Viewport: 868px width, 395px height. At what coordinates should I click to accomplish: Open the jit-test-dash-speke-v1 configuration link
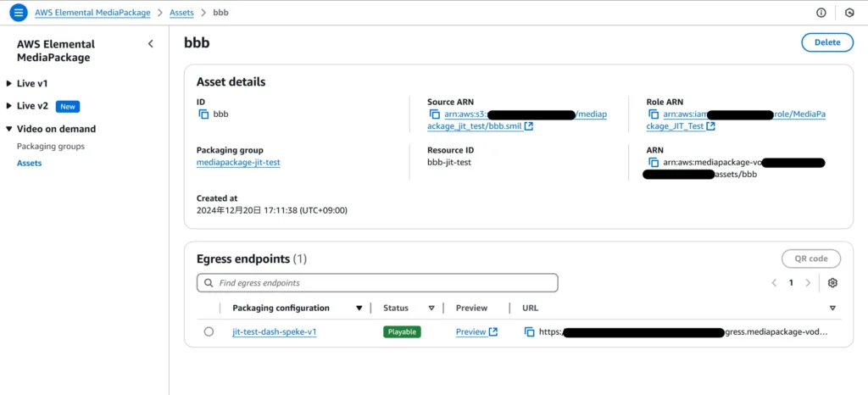275,332
